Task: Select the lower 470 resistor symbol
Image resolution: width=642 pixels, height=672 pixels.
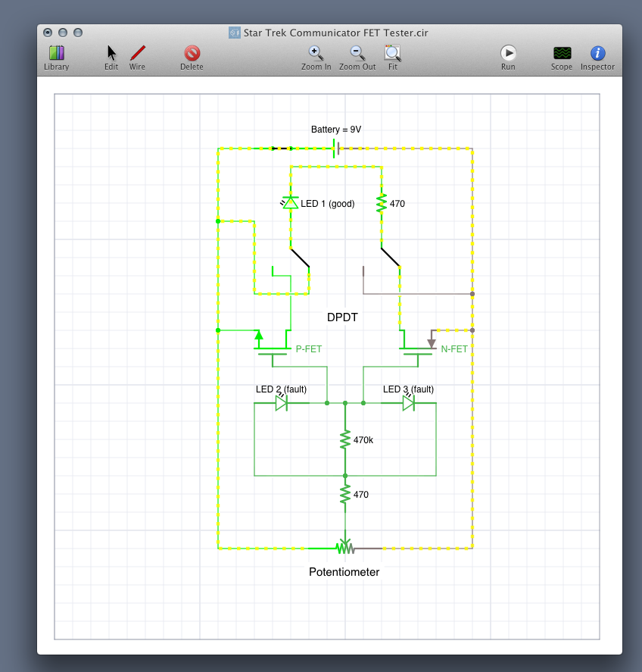Action: coord(345,494)
